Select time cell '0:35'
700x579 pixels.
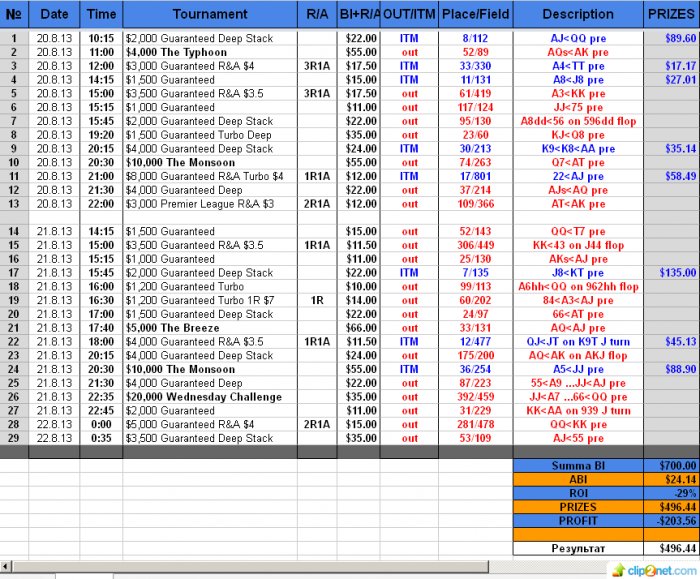[x=101, y=438]
